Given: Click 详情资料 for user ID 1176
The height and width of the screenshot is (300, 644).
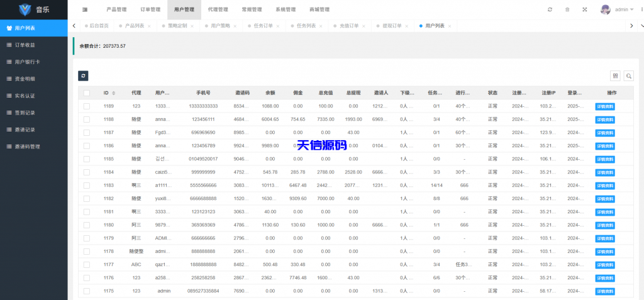Looking at the screenshot, I should [x=605, y=278].
